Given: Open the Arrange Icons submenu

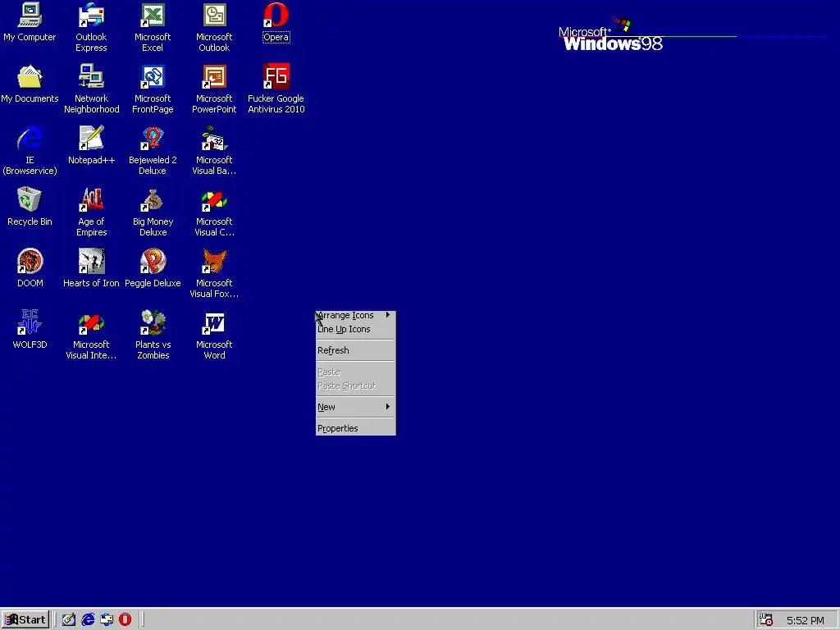Looking at the screenshot, I should tap(355, 316).
